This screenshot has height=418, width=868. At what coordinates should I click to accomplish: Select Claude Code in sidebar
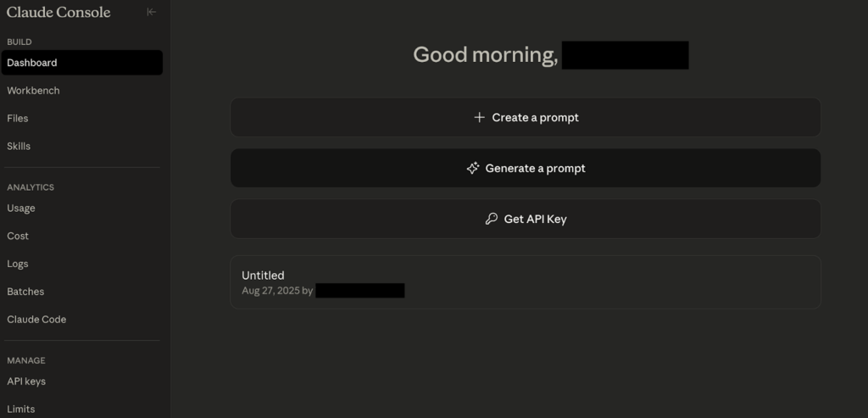[x=36, y=320]
